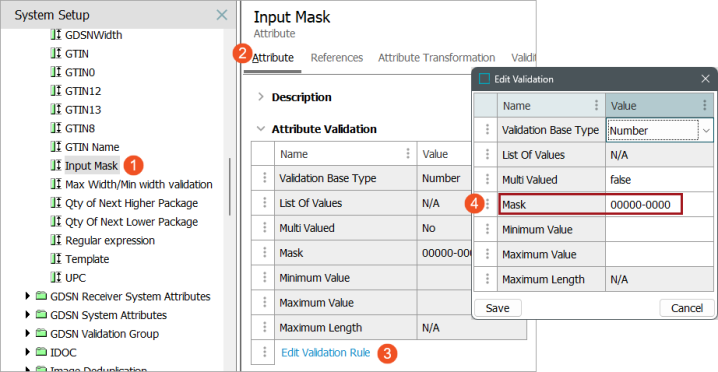Image resolution: width=718 pixels, height=372 pixels.
Task: Expand the Description section
Action: (261, 97)
